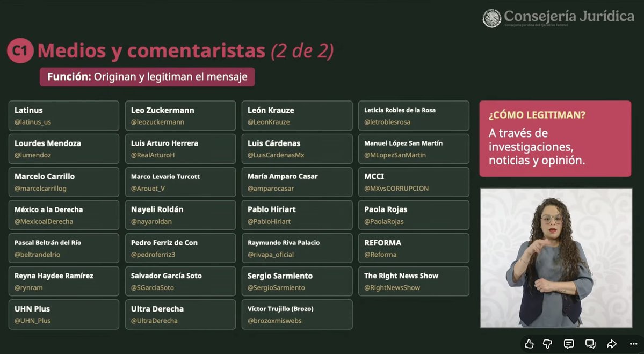This screenshot has height=354, width=644.
Task: Select the Reyna Haydee Ramírez card
Action: [x=64, y=281]
